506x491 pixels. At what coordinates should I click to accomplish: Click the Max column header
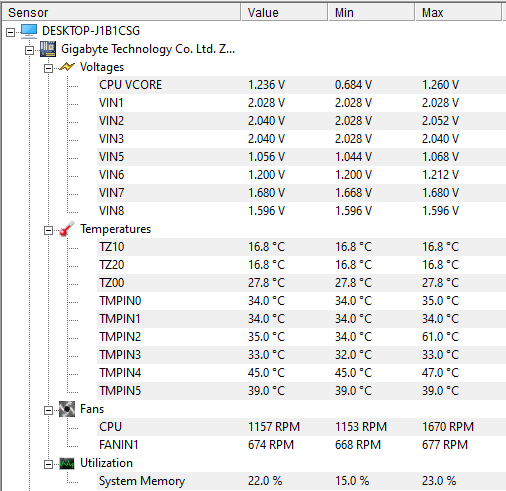[458, 12]
